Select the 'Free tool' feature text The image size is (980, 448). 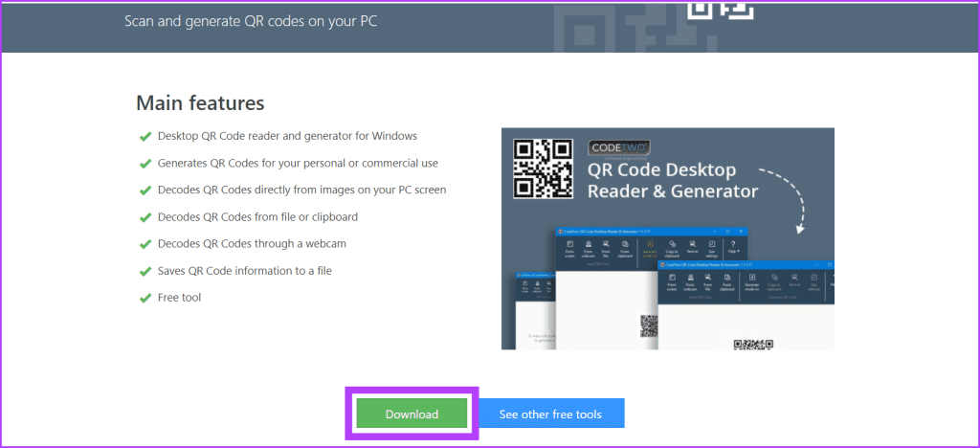pos(179,298)
